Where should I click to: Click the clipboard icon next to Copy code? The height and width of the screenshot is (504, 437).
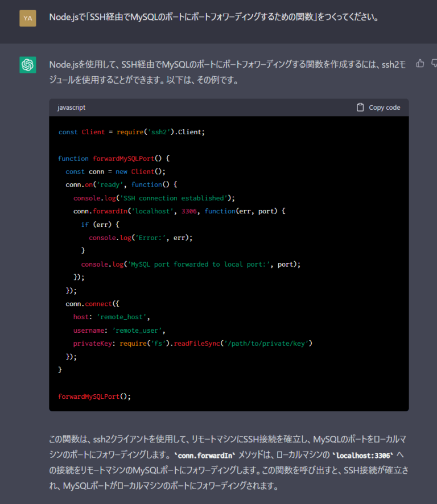tap(360, 107)
